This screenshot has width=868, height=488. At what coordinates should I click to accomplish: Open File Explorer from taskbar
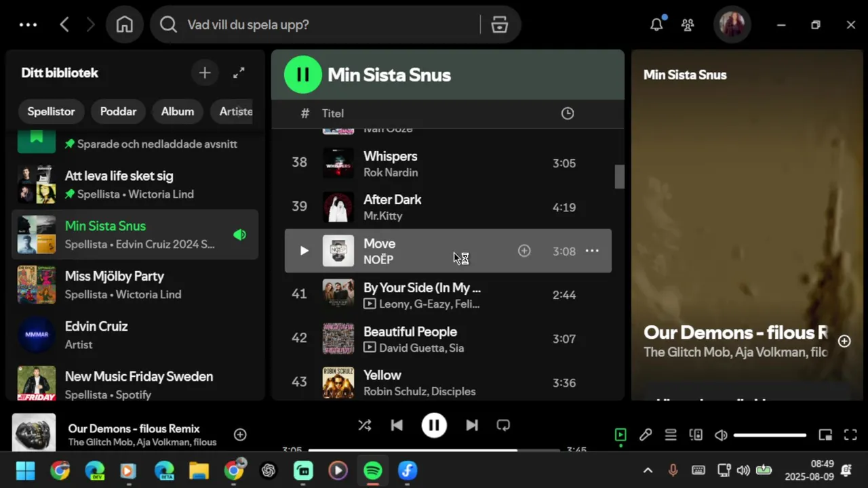tap(199, 470)
